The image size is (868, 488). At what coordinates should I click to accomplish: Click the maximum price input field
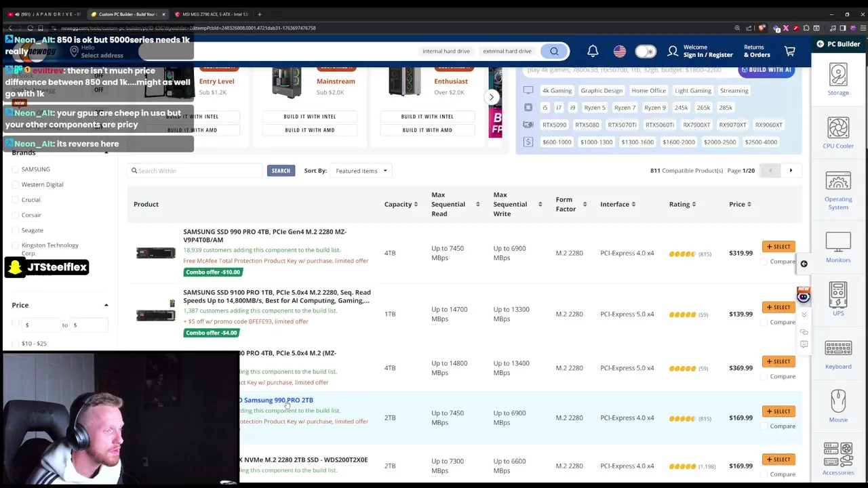[89, 325]
